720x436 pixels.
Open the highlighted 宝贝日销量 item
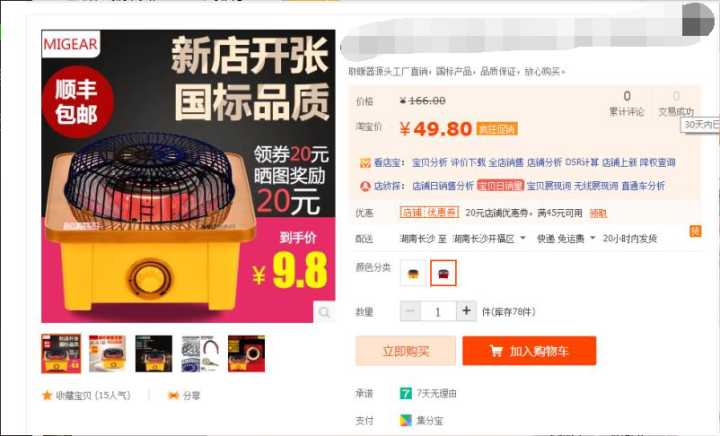[500, 186]
